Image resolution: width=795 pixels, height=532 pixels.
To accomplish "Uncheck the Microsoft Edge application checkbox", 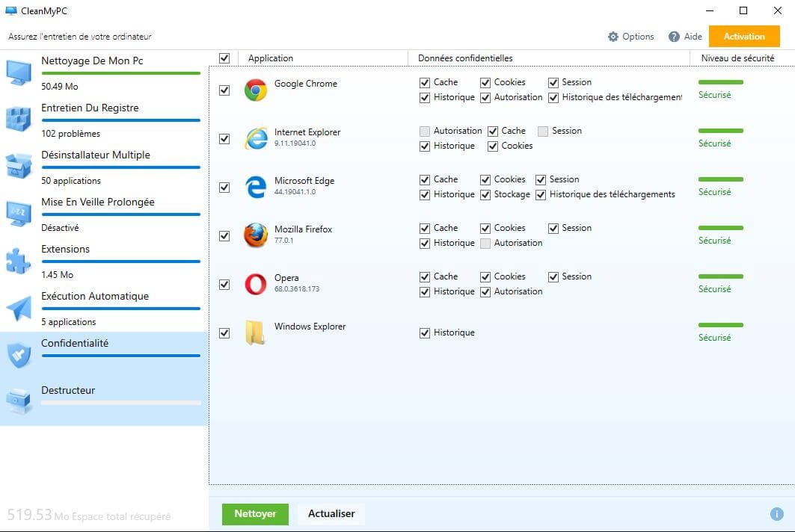I will [x=224, y=188].
